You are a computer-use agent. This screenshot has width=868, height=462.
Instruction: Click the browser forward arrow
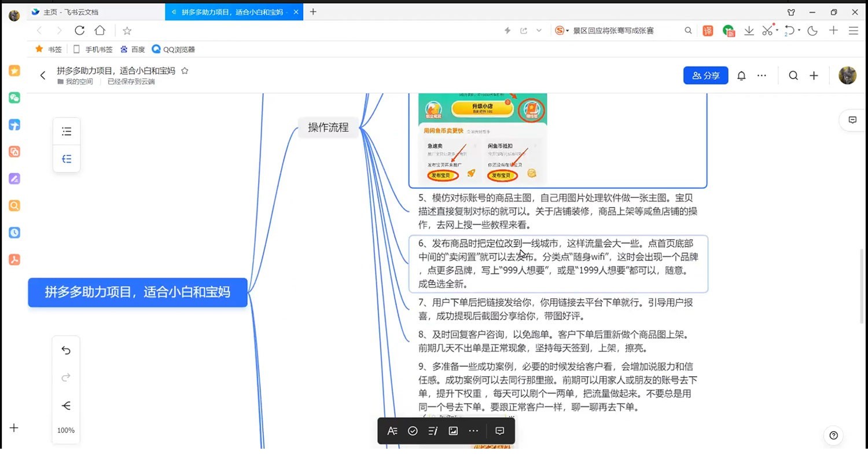coord(59,31)
